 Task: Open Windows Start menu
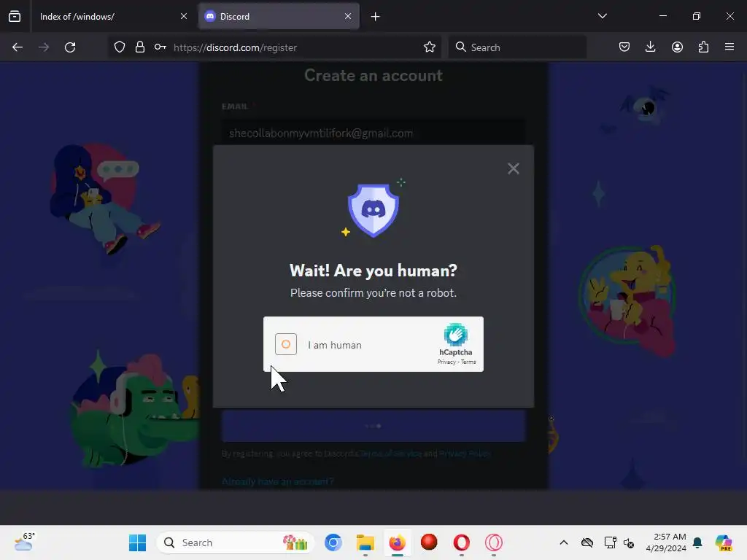point(138,542)
